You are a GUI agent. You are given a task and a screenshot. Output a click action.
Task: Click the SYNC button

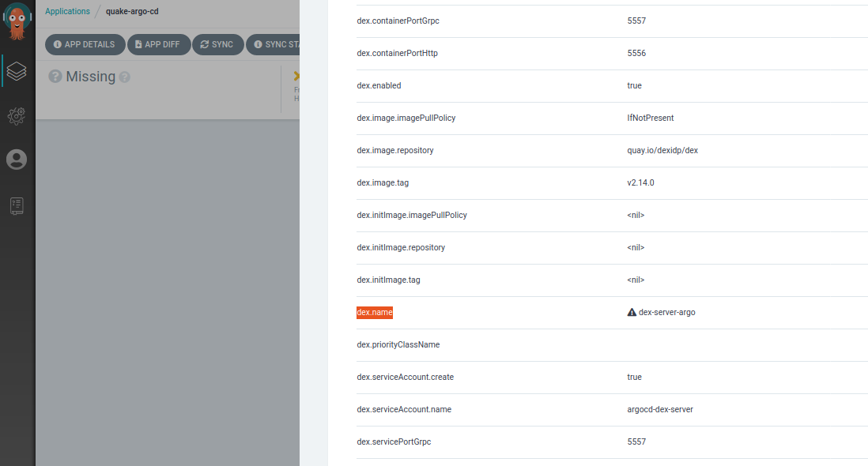click(217, 44)
